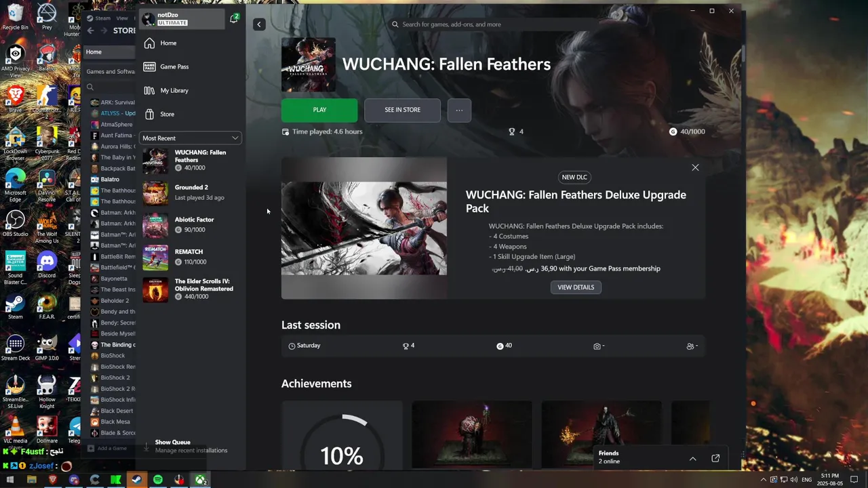Viewport: 868px width, 488px height.
Task: Click Add a Game in Steam window
Action: point(108,448)
